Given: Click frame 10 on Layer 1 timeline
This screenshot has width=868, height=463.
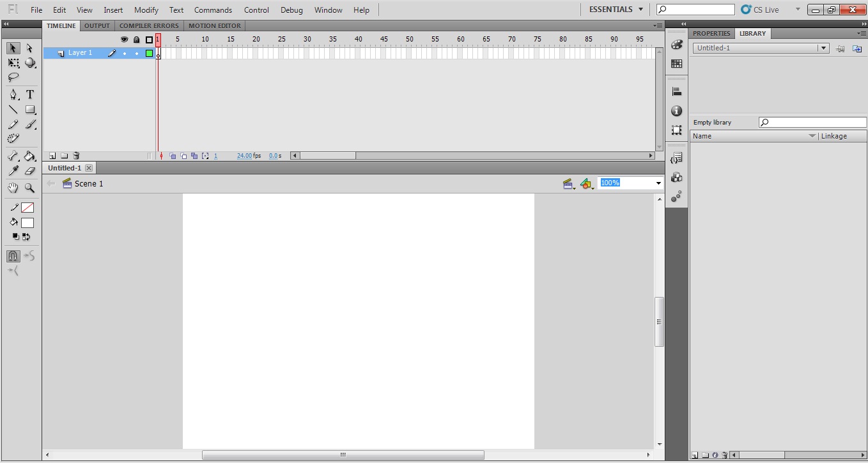Looking at the screenshot, I should [205, 52].
